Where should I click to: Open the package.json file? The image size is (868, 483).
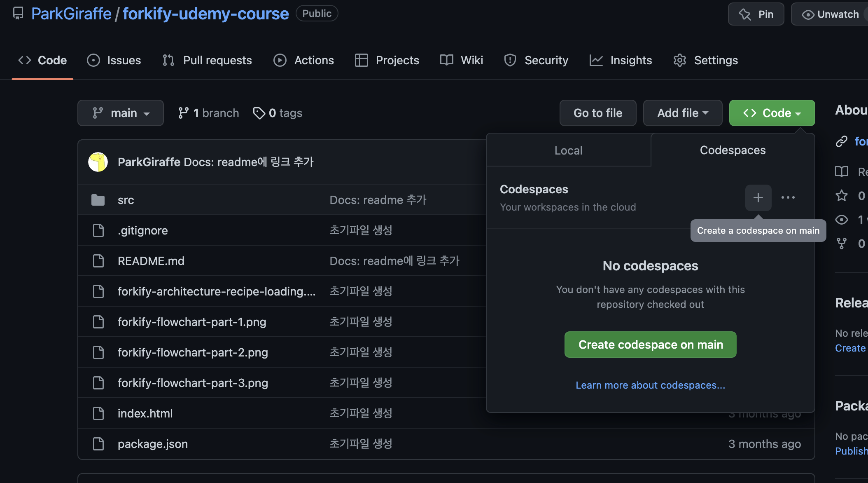(152, 444)
